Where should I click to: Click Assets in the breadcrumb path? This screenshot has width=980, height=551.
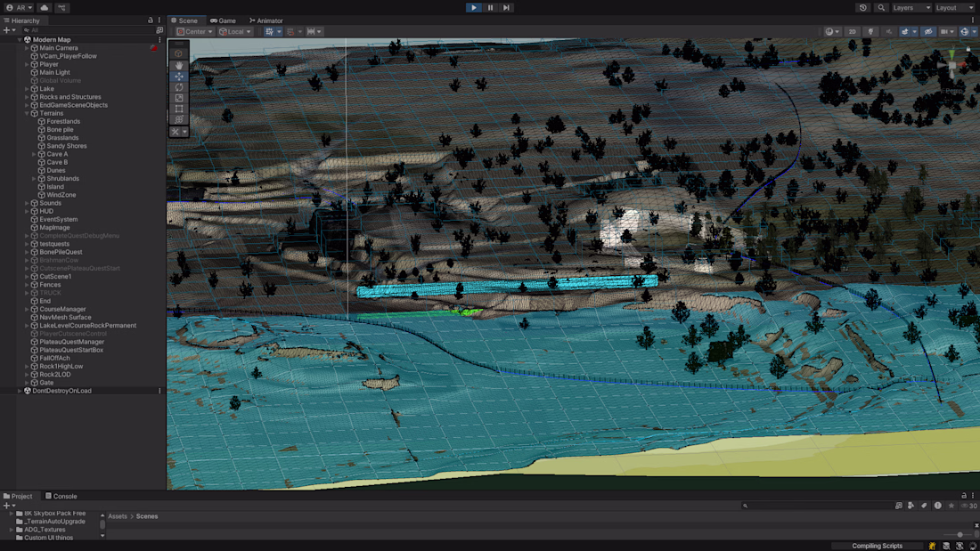(118, 516)
